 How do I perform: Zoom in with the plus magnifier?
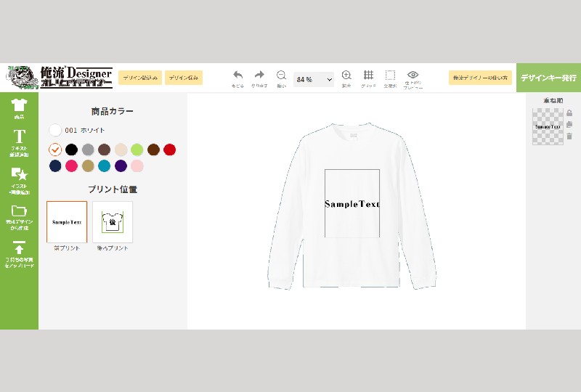(x=346, y=75)
